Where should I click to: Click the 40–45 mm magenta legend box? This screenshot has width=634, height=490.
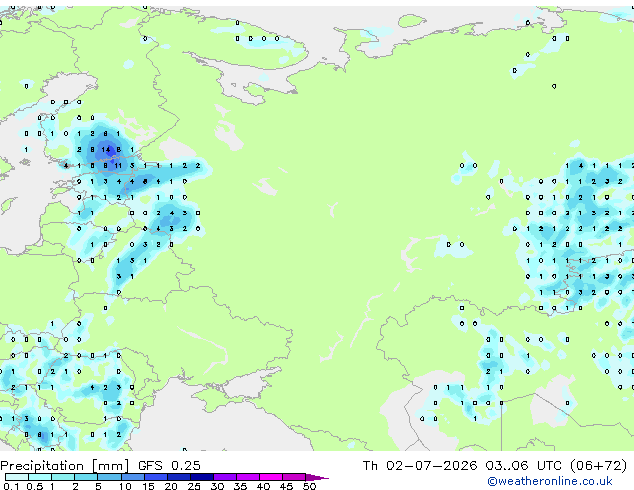(x=271, y=477)
